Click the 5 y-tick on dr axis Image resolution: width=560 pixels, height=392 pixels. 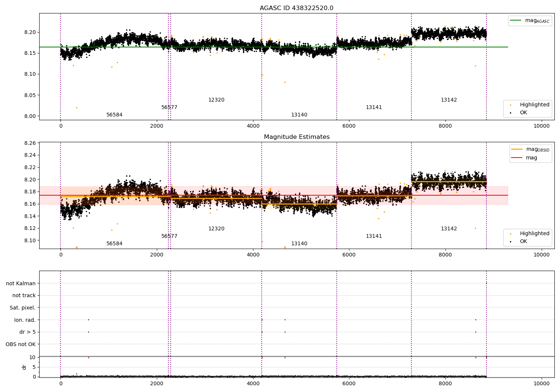tap(34, 367)
